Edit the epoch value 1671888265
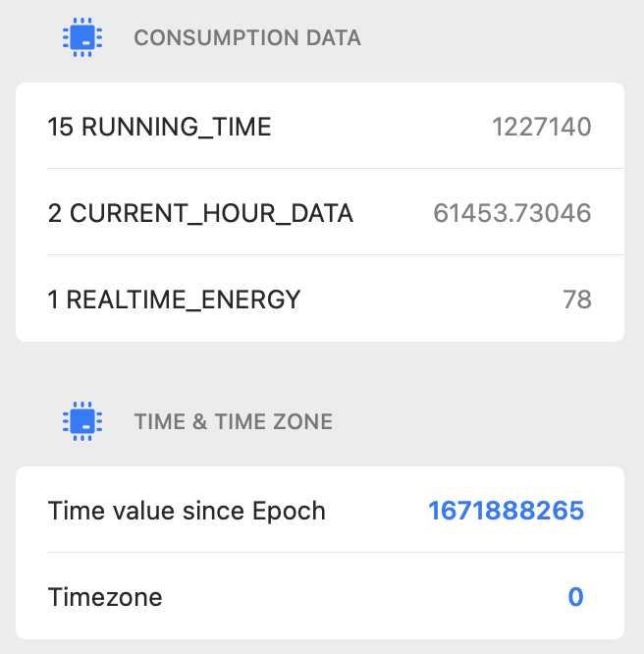 coord(506,511)
